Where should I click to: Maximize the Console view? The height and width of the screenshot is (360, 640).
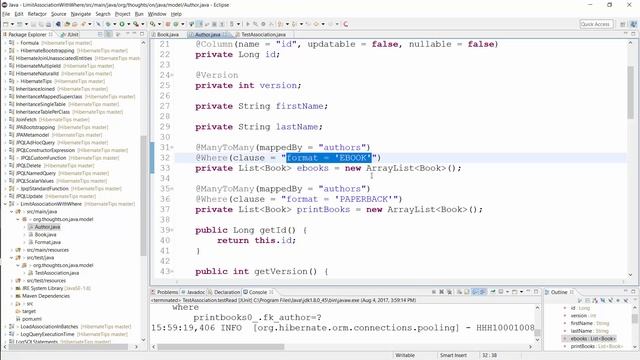pos(536,291)
